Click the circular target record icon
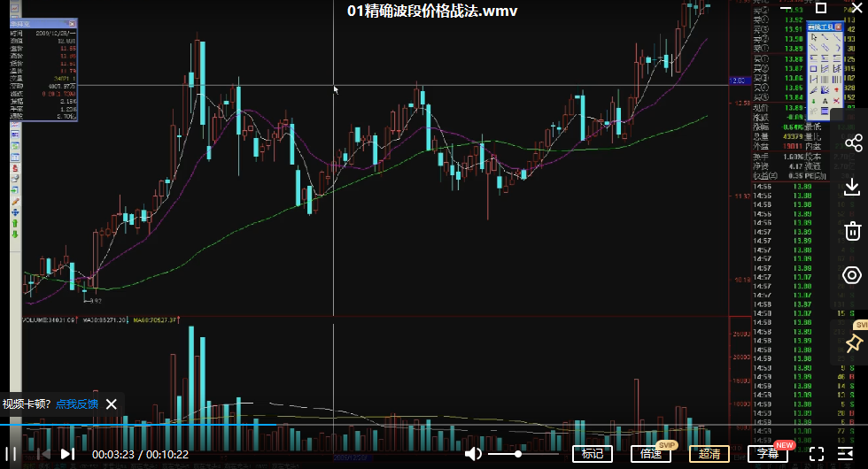 (852, 275)
